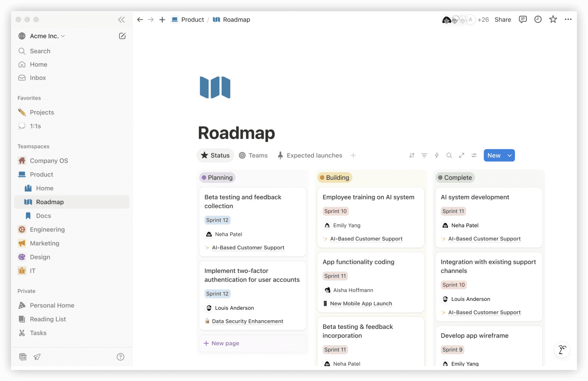Search within the Roadmap database
Screen dimensions: 588x381
(x=449, y=155)
